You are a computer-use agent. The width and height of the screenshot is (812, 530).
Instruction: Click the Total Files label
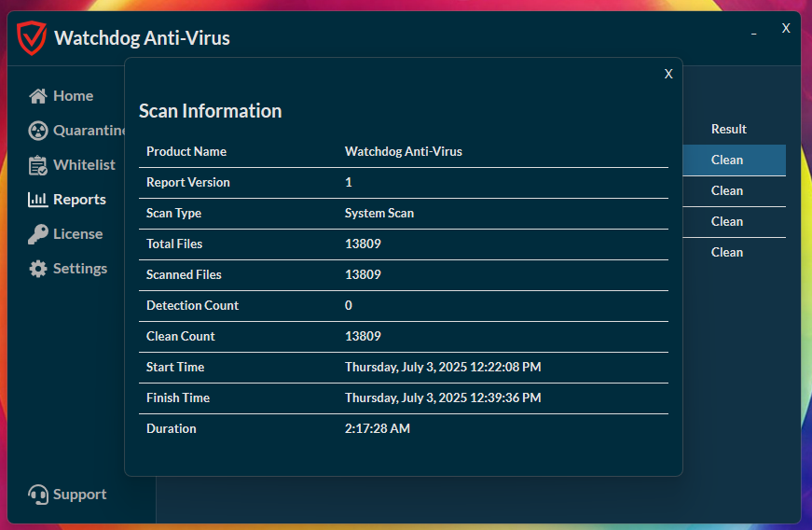coord(174,244)
